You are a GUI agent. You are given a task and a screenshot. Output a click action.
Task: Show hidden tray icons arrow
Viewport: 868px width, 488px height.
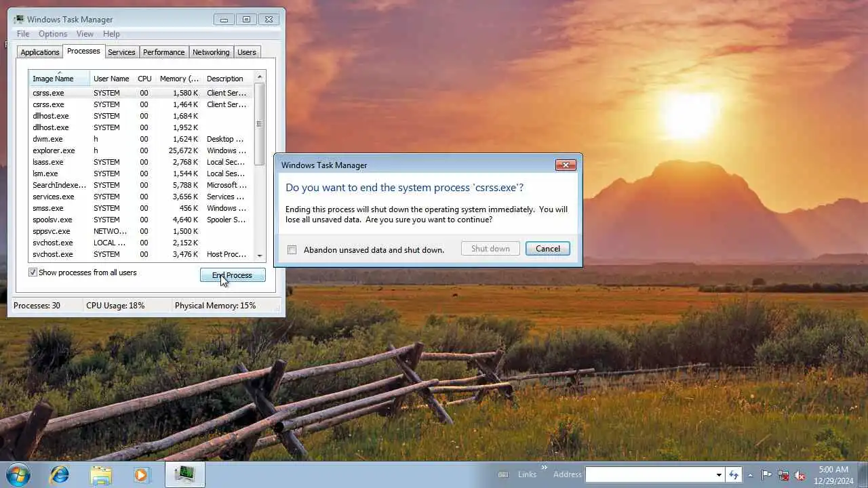pyautogui.click(x=750, y=475)
